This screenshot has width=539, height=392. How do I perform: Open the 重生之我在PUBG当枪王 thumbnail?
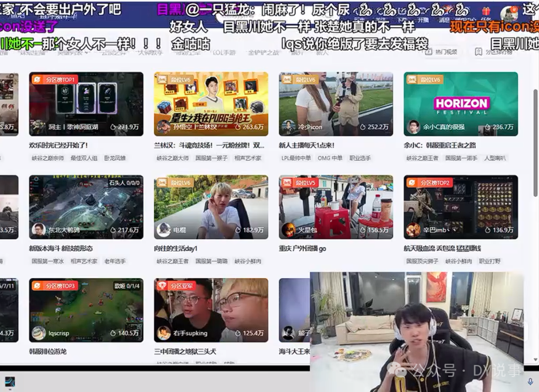[211, 104]
